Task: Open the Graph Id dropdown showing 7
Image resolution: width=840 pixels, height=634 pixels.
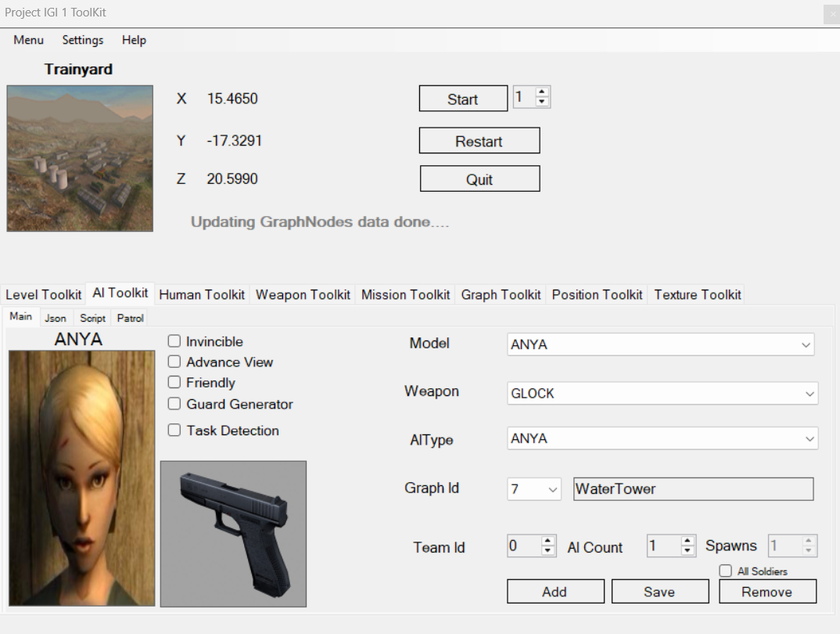Action: click(533, 488)
